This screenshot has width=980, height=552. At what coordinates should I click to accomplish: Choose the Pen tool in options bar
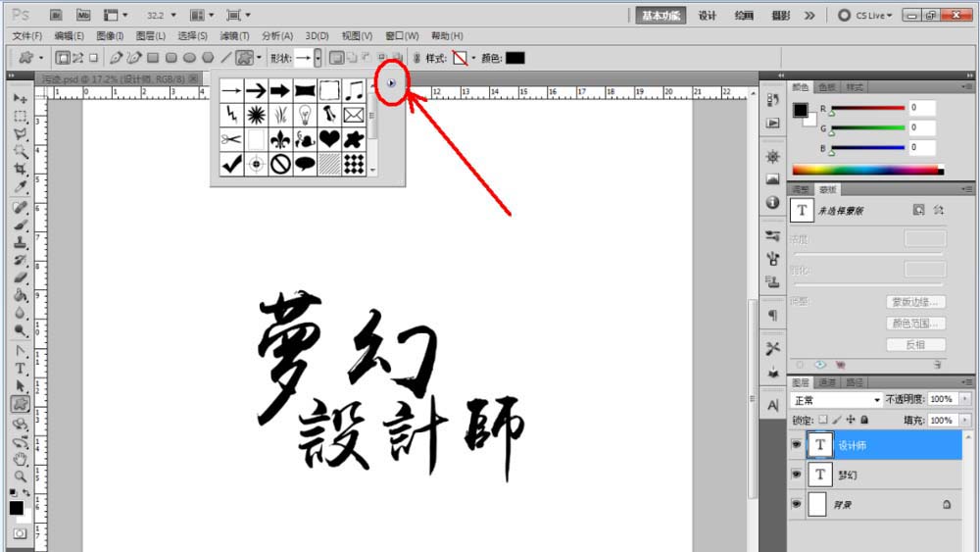116,58
